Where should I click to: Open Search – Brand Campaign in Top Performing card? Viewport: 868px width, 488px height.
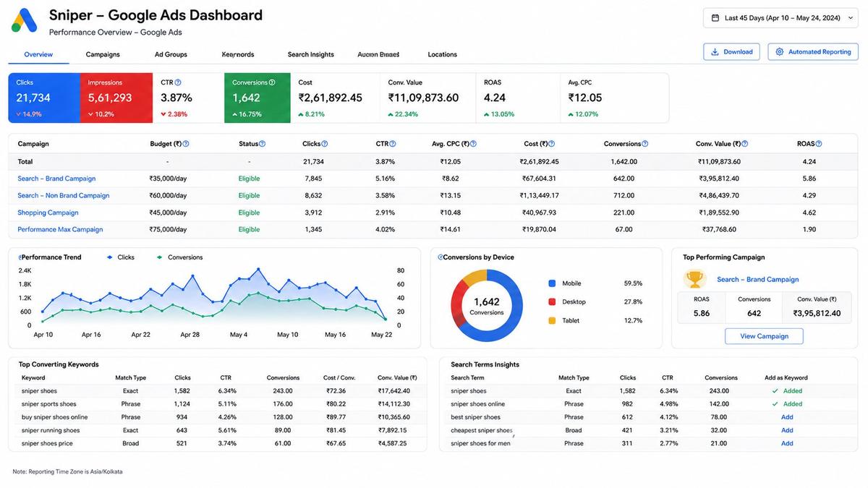tap(758, 280)
